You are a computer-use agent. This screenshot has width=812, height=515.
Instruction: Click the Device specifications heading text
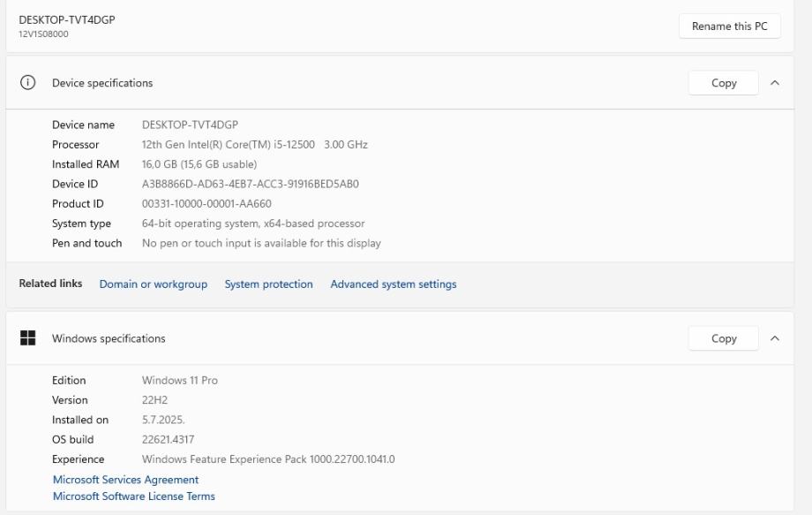click(102, 83)
